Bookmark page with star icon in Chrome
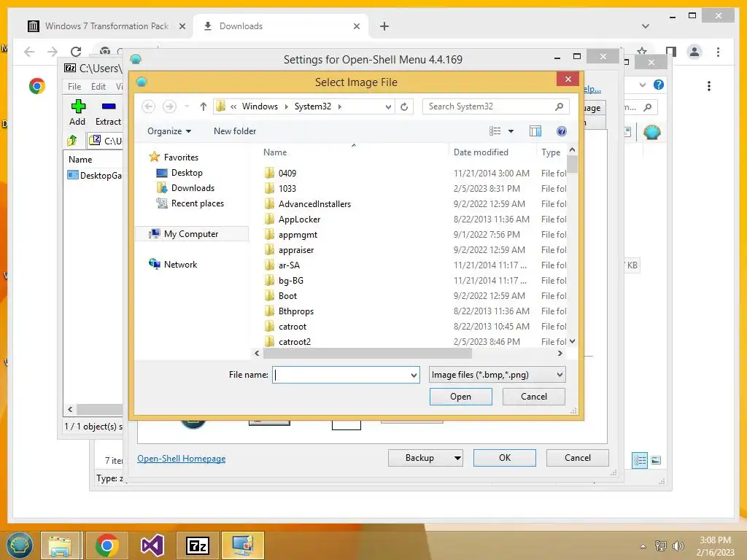The height and width of the screenshot is (560, 747). click(642, 50)
